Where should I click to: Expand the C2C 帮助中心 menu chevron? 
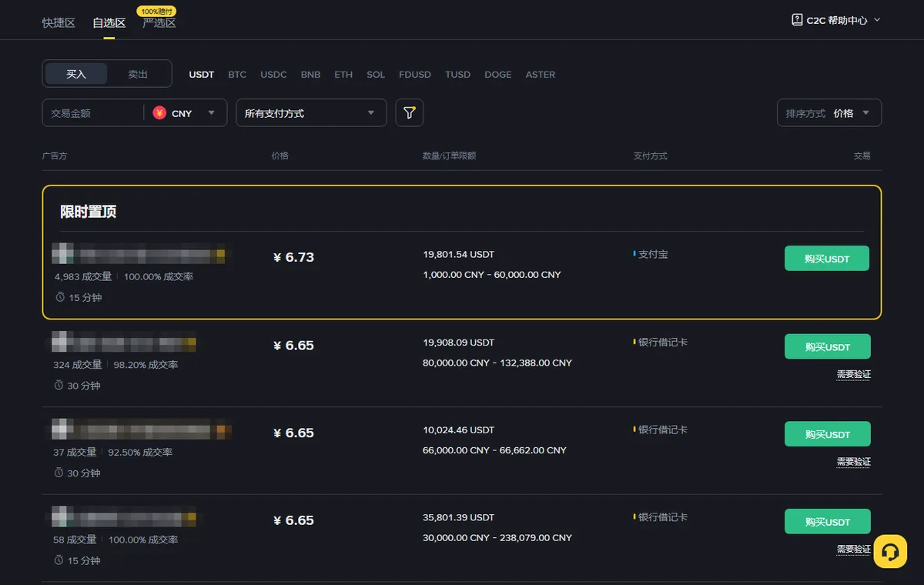coord(877,20)
